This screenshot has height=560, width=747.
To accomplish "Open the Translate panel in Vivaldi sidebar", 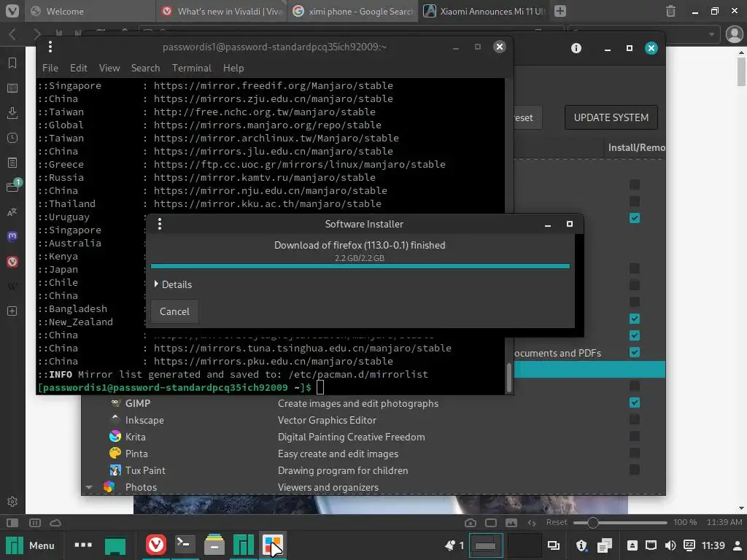I will click(12, 212).
